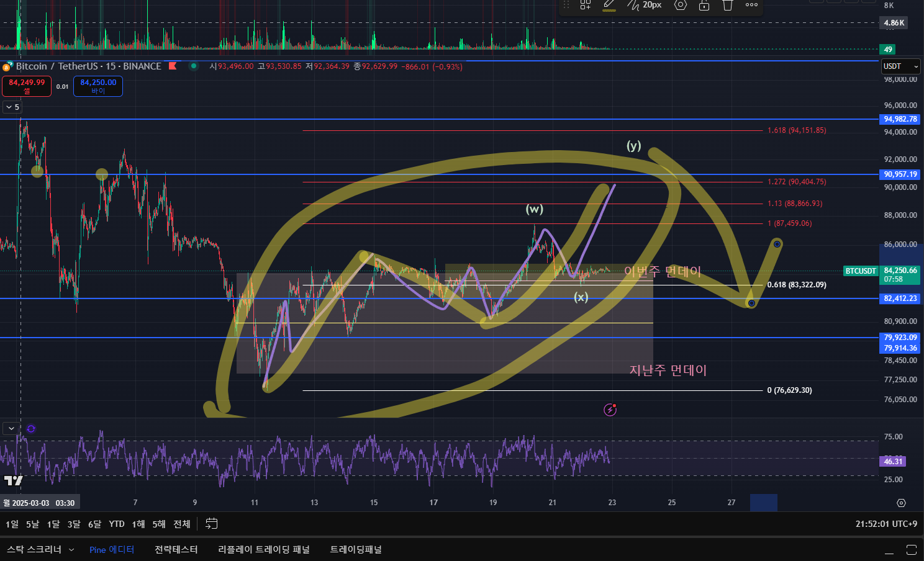Select the 3달 time range
This screenshot has width=924, height=561.
74,524
